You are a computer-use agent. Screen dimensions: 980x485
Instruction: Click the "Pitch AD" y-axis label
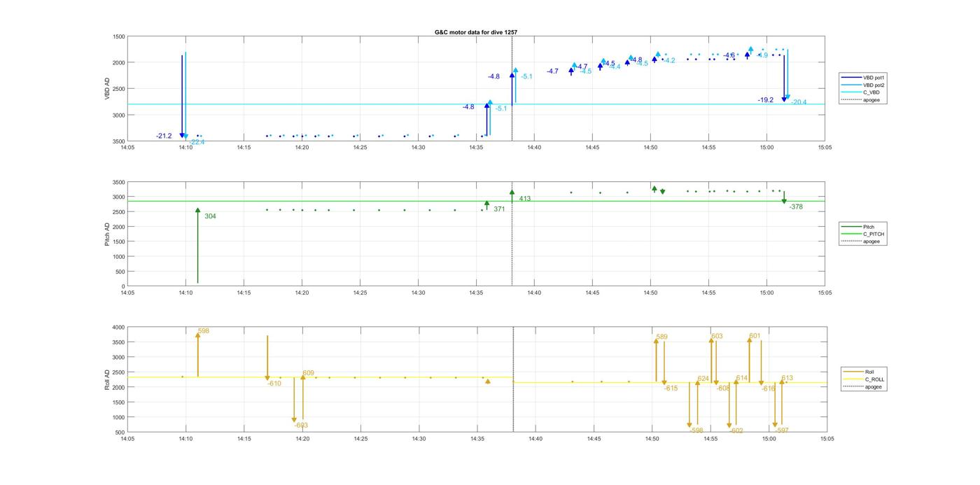107,234
